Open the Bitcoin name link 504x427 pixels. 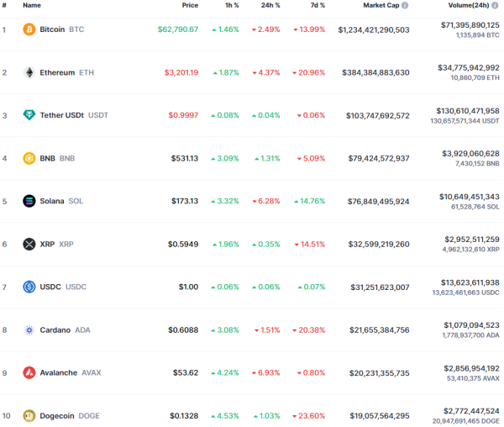pyautogui.click(x=52, y=29)
